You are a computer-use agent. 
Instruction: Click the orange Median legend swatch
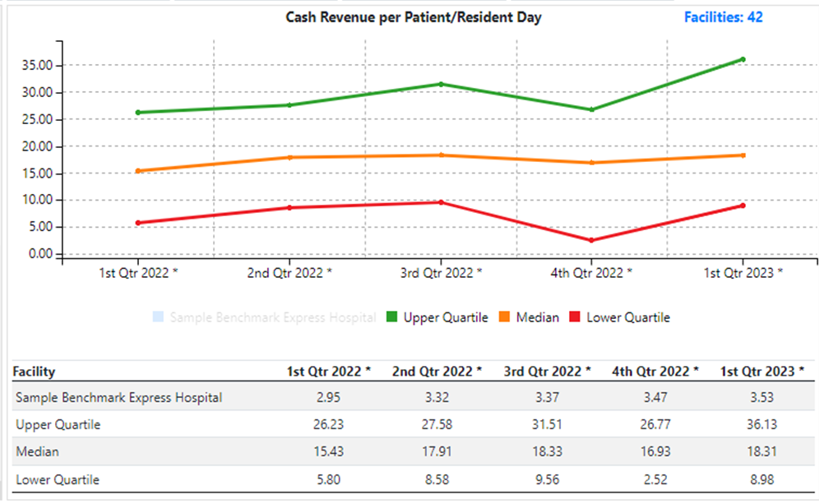point(504,317)
